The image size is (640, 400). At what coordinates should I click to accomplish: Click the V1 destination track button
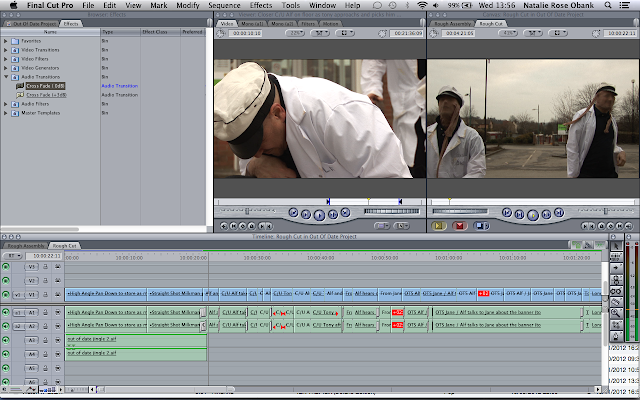(32, 295)
